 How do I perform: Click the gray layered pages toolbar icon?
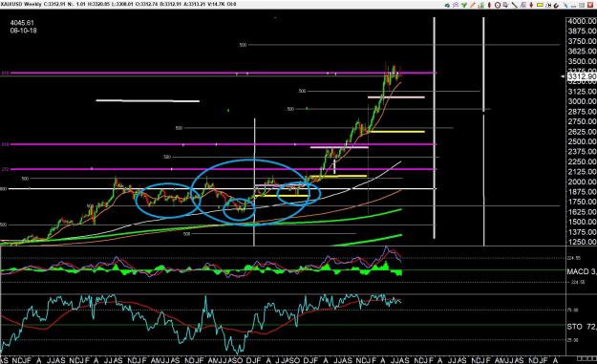point(523,5)
